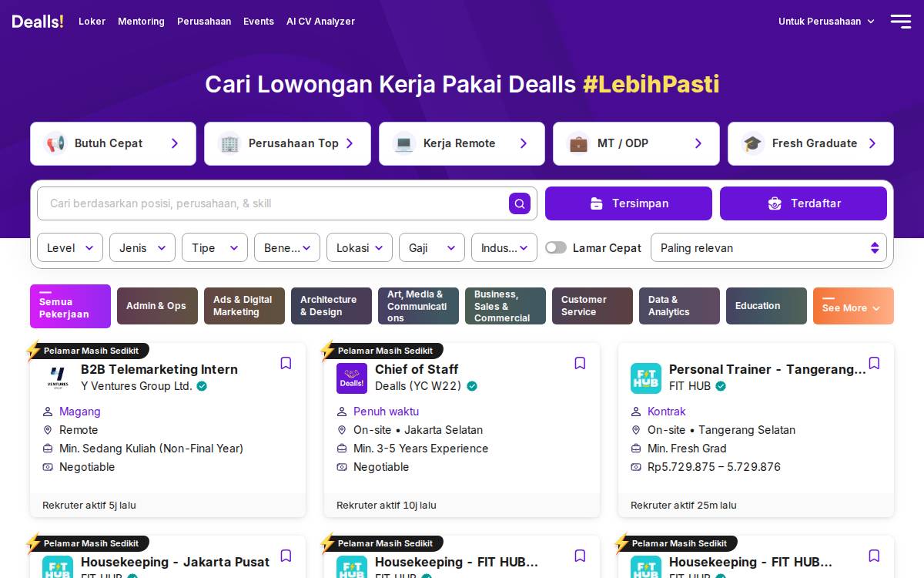Image resolution: width=924 pixels, height=578 pixels.
Task: Open the Personal Trainer - Tangerang job title
Action: [x=768, y=369]
